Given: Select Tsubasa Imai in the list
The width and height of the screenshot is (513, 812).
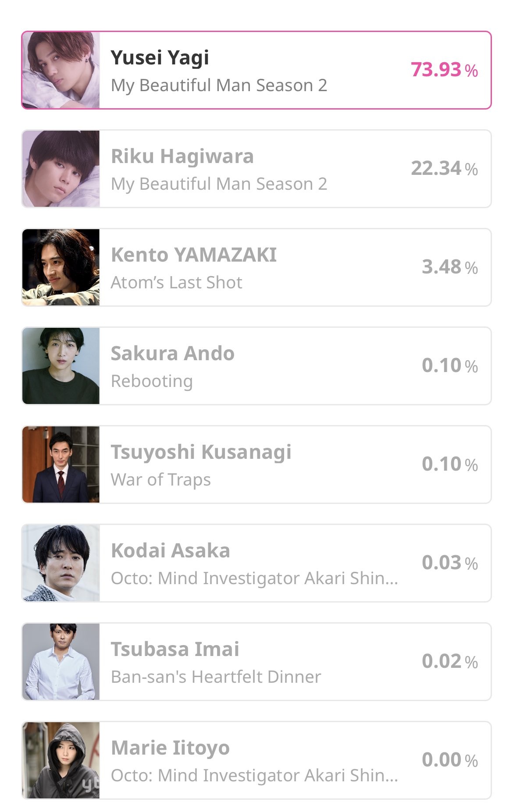Looking at the screenshot, I should click(x=256, y=662).
